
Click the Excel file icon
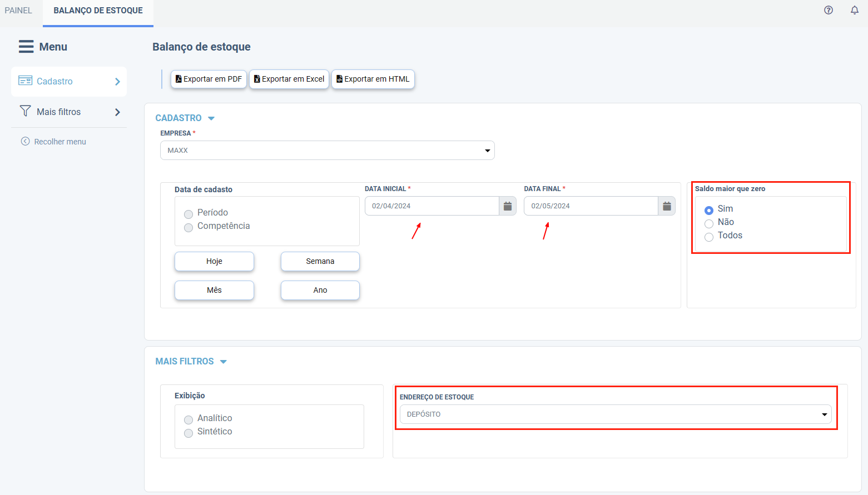point(257,79)
